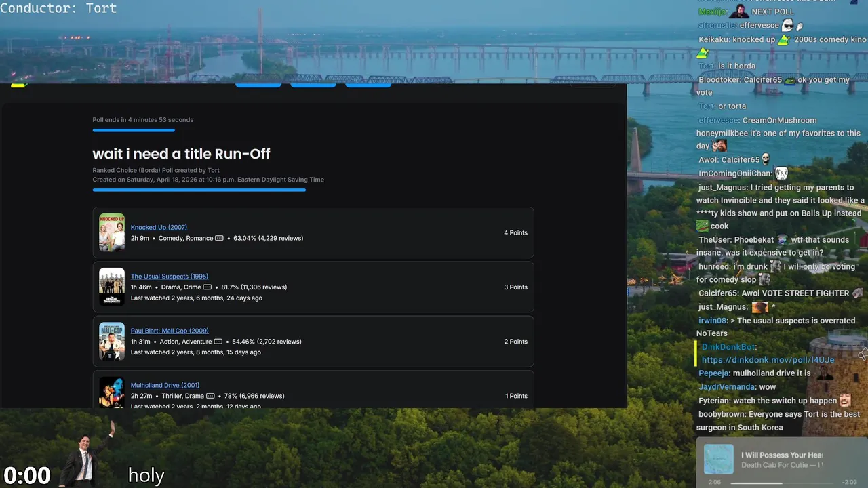This screenshot has width=868, height=488.
Task: Click 'Last watched 2 years, 8 months, 15 days ago'
Action: (x=196, y=352)
